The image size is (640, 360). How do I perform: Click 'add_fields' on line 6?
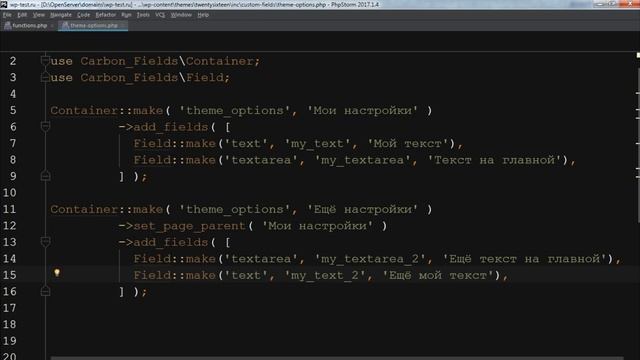[x=171, y=127]
